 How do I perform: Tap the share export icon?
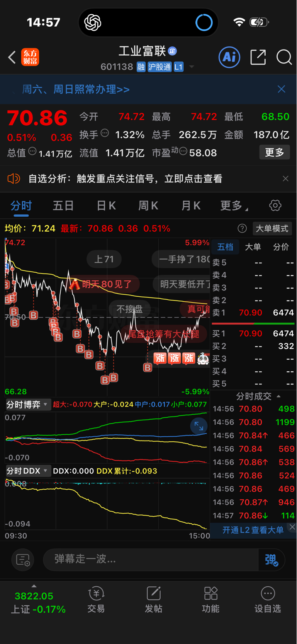(x=258, y=57)
